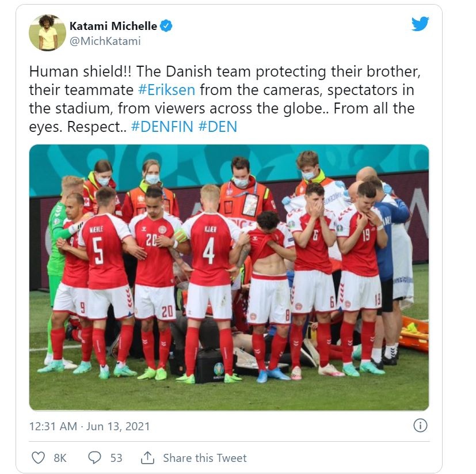Screen dimensions: 476x474
Task: Enlarge the Danish team photo
Action: [x=229, y=278]
